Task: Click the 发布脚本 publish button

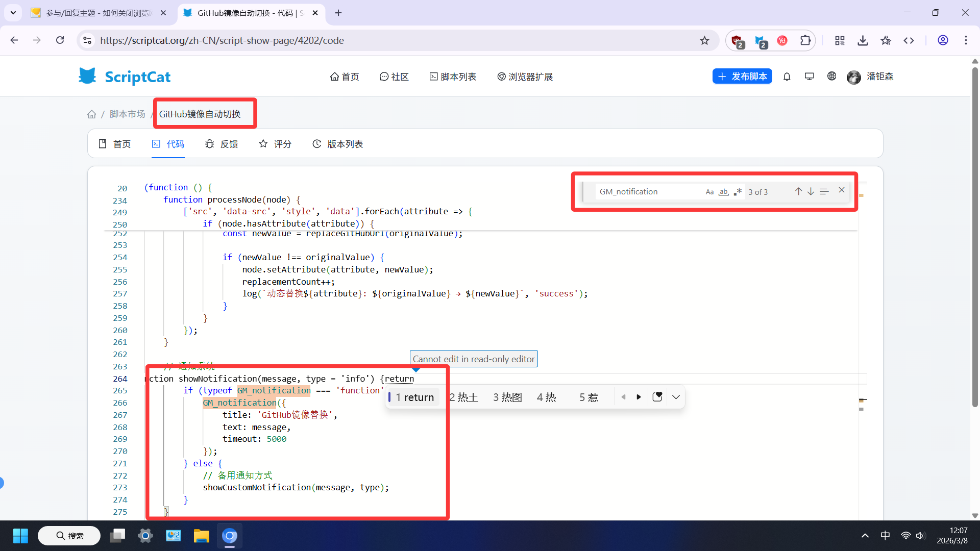Action: pos(742,77)
